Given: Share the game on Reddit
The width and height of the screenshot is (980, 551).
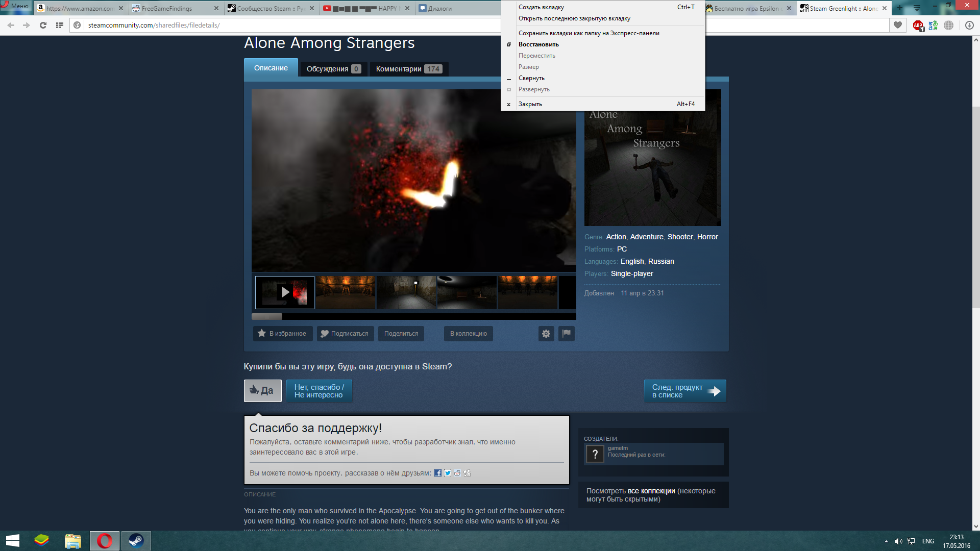Looking at the screenshot, I should tap(457, 473).
